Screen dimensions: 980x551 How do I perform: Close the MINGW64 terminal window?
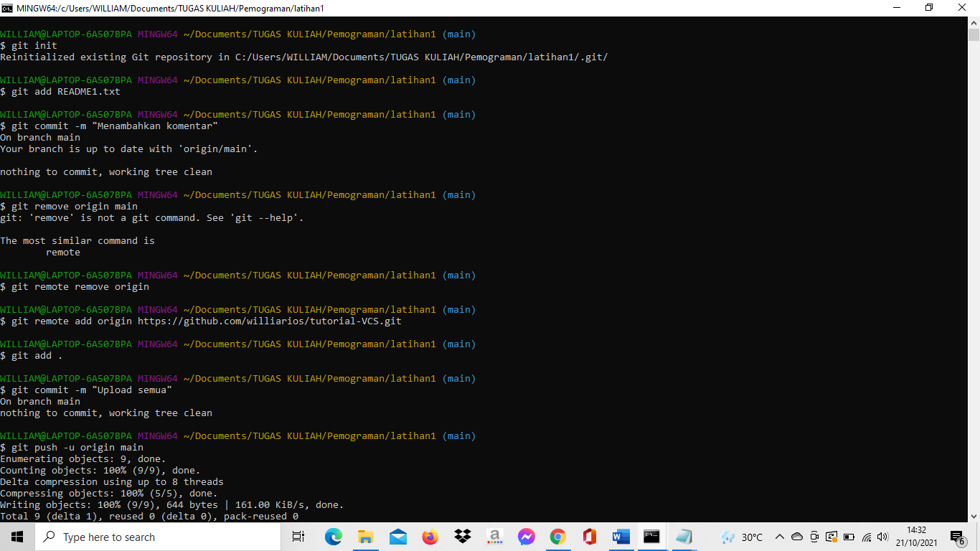click(x=962, y=8)
